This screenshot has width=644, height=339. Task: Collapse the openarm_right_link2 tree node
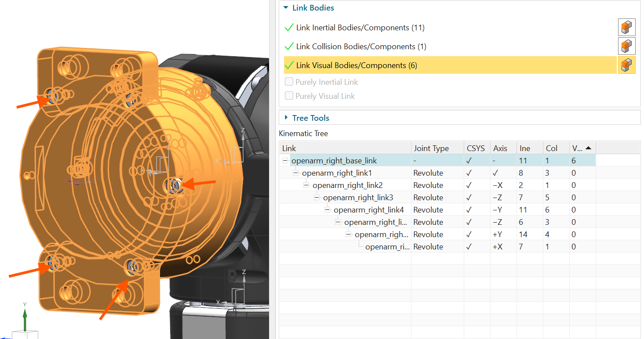pyautogui.click(x=306, y=185)
